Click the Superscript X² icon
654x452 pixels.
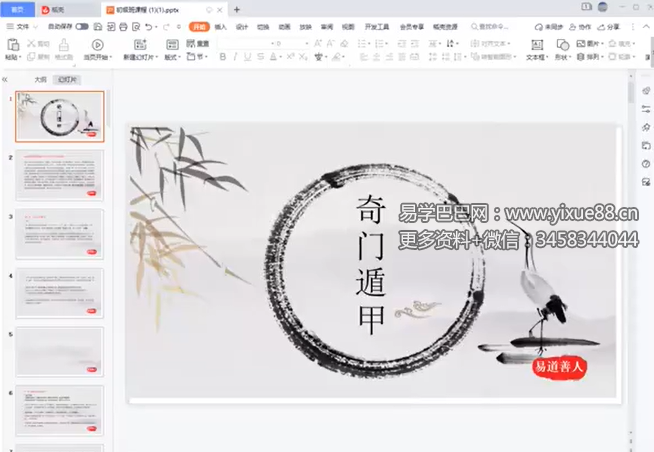click(291, 56)
